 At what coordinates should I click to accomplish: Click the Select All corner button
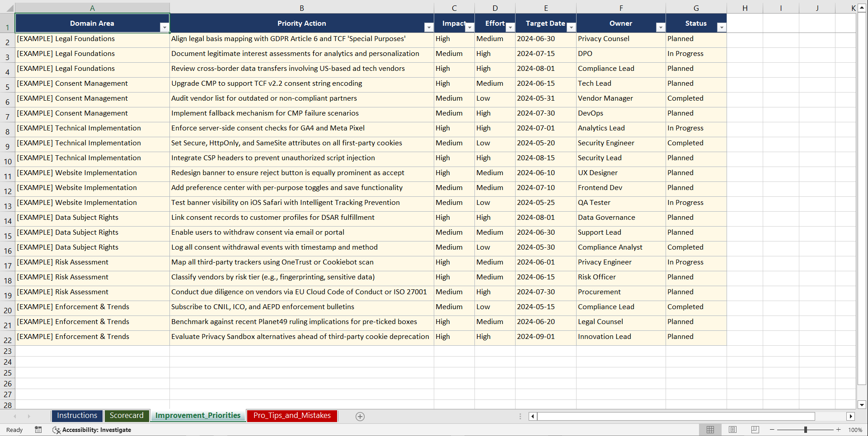11,7
